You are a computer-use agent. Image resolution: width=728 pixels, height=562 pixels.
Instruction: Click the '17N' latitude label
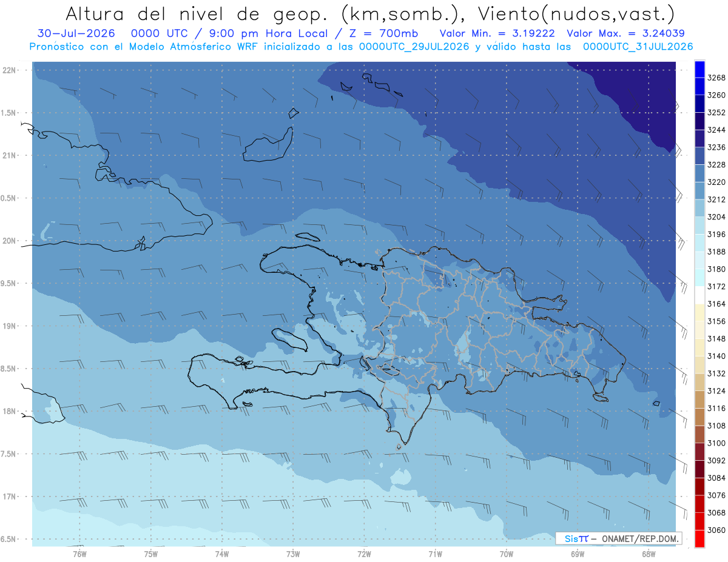(x=9, y=497)
